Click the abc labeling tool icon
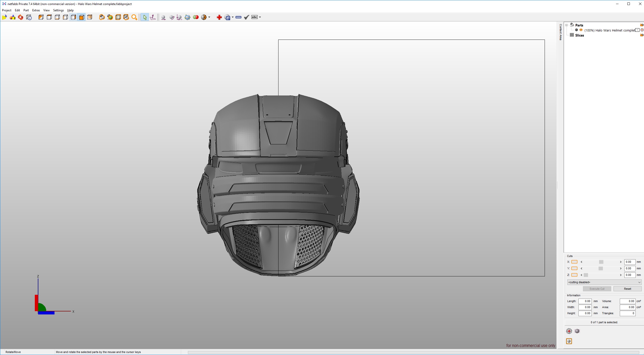644x355 pixels. click(255, 17)
